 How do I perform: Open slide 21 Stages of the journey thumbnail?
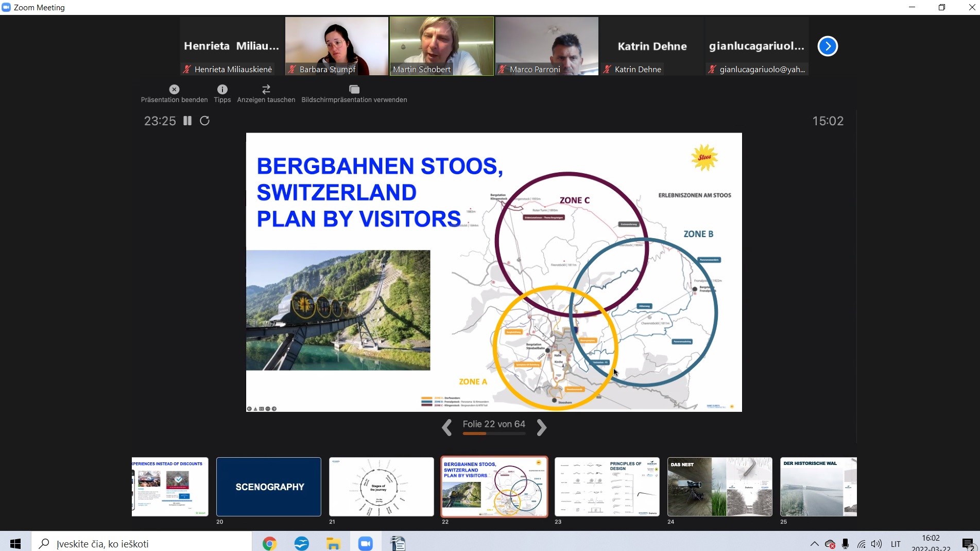tap(382, 487)
